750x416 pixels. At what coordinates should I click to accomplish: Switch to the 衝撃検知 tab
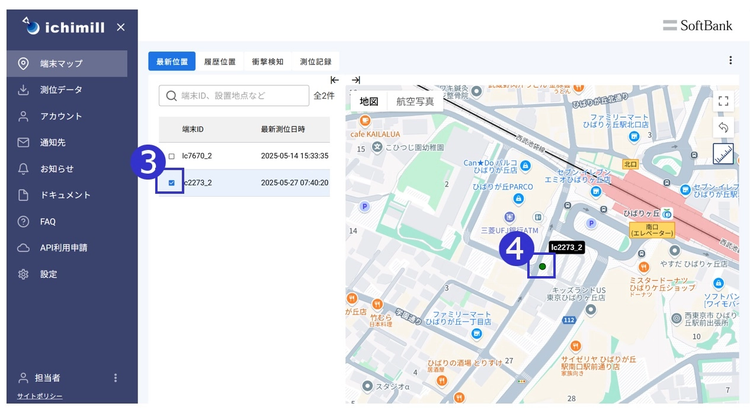point(267,61)
